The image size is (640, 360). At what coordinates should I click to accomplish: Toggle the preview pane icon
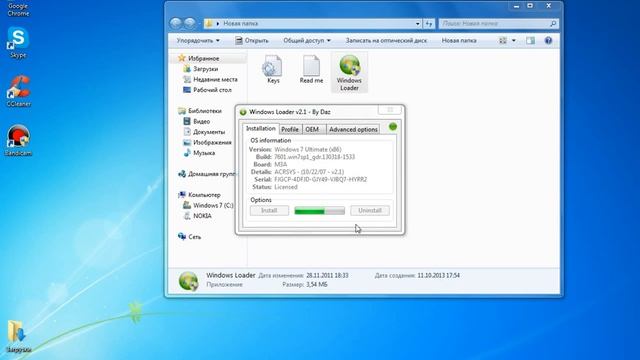point(530,40)
